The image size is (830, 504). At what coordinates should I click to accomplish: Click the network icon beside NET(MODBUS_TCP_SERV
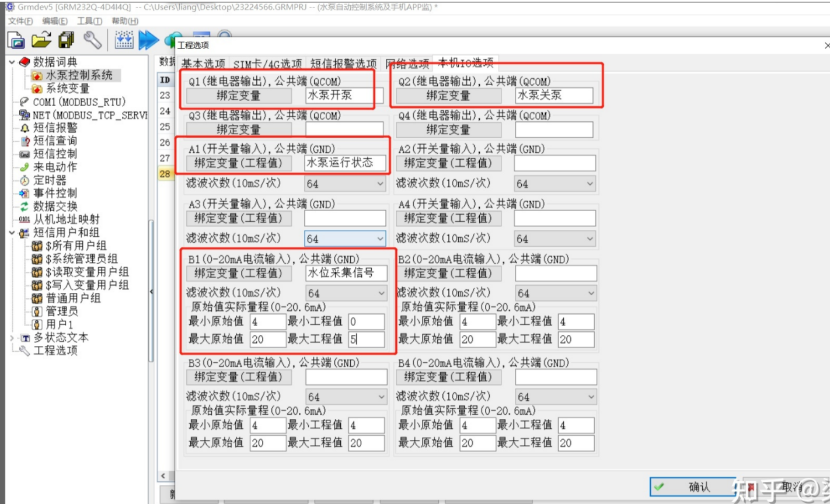click(x=25, y=115)
